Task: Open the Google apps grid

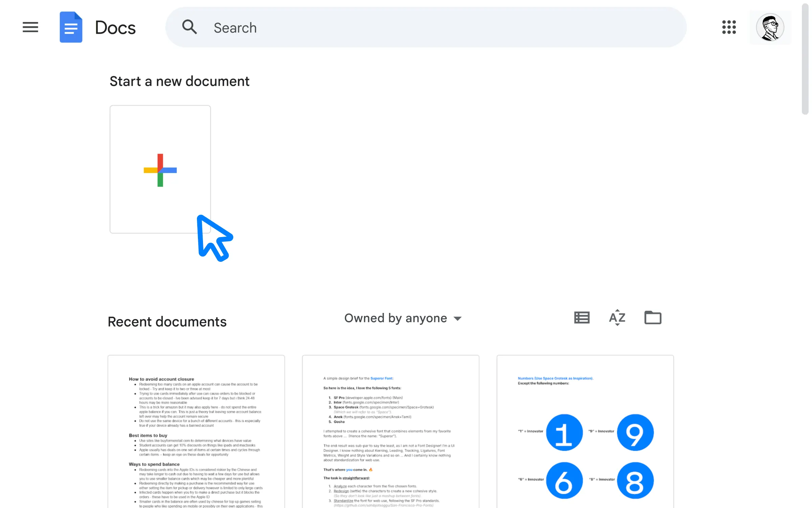Action: click(729, 27)
